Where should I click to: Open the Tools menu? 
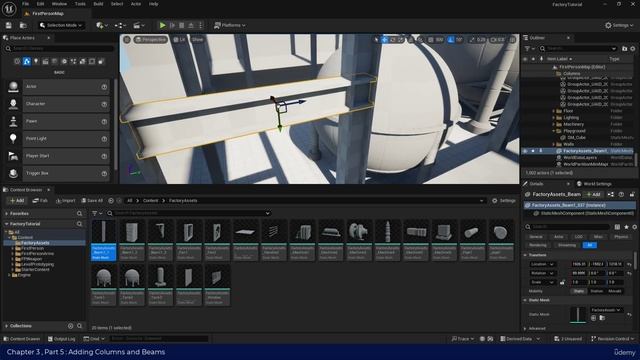80,4
